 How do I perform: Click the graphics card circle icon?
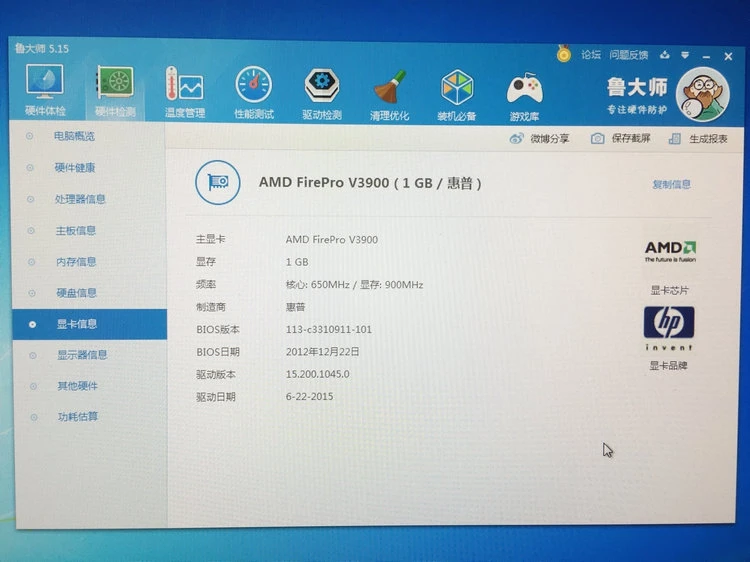[x=218, y=182]
